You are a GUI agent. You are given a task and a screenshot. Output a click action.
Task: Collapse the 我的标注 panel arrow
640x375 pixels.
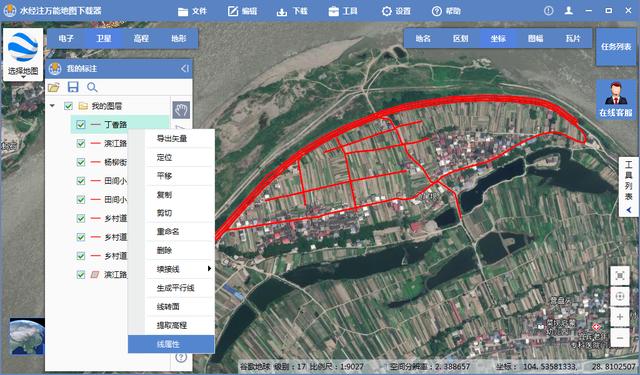tap(185, 69)
